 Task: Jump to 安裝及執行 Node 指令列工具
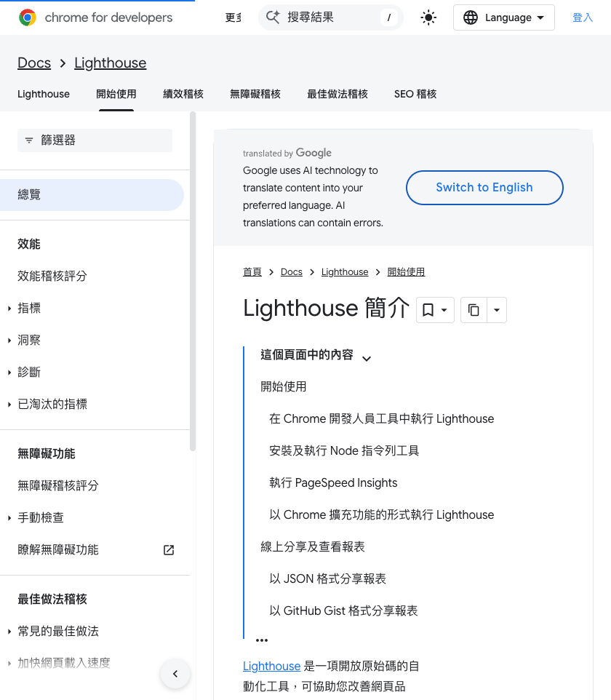(344, 451)
